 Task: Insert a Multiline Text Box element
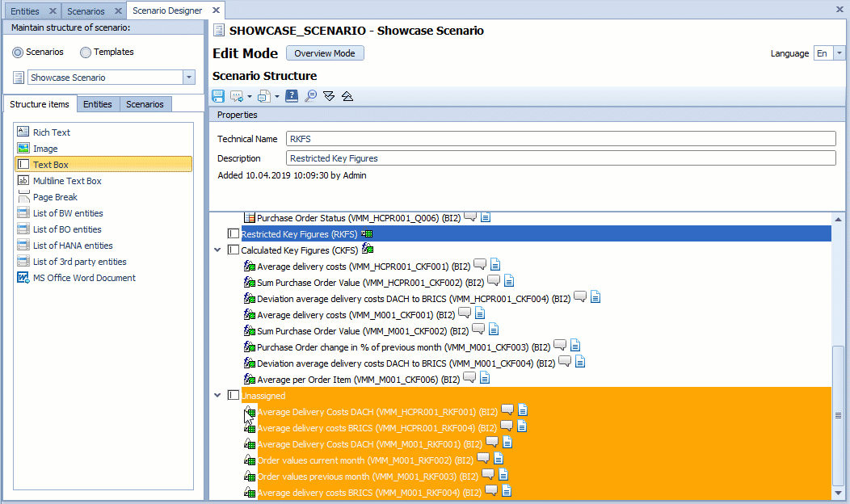(69, 180)
